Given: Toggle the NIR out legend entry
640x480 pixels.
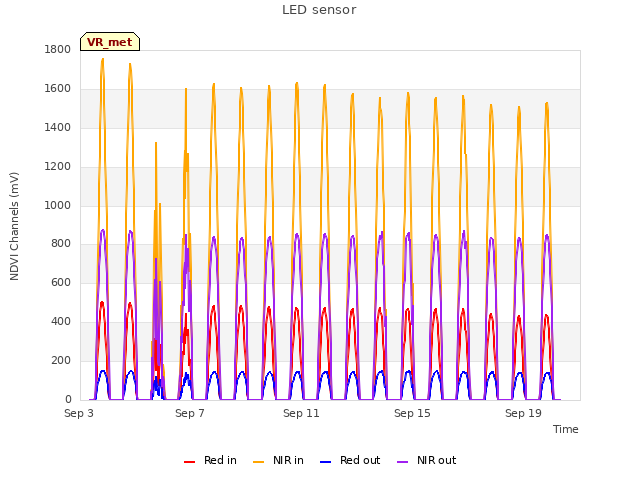Looking at the screenshot, I should pyautogui.click(x=427, y=460).
